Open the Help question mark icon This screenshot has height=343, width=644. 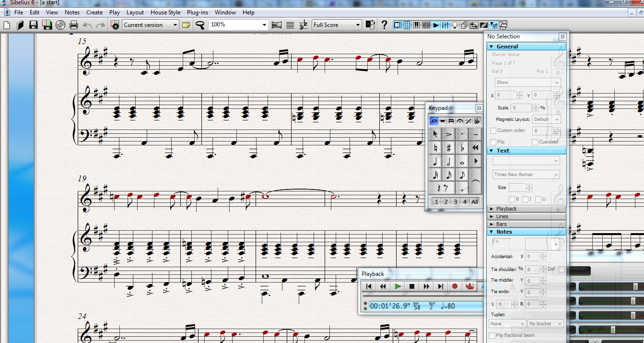[x=384, y=25]
